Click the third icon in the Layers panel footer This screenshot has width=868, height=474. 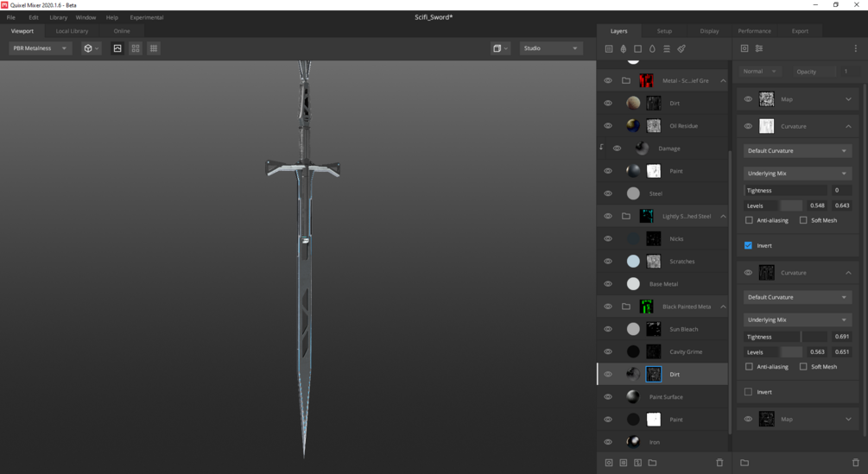coord(637,463)
